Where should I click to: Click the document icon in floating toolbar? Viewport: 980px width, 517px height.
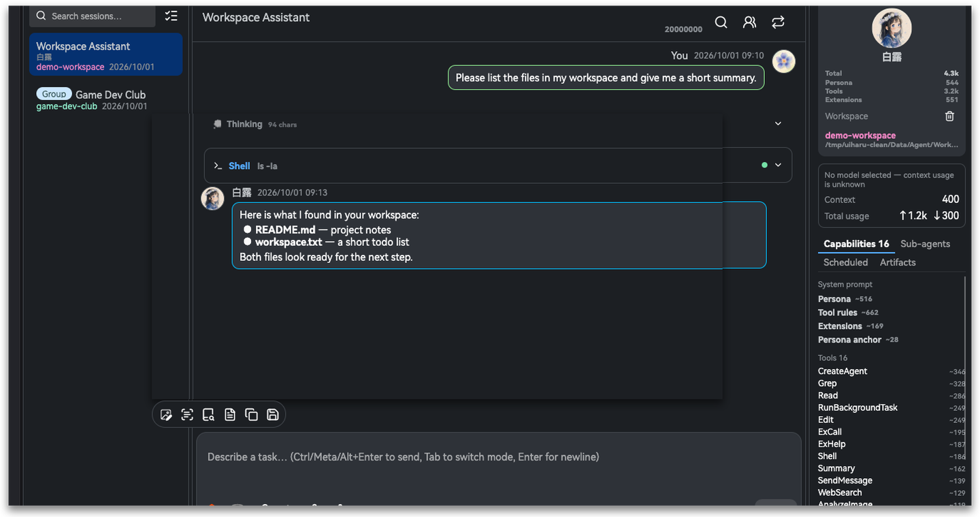tap(230, 415)
